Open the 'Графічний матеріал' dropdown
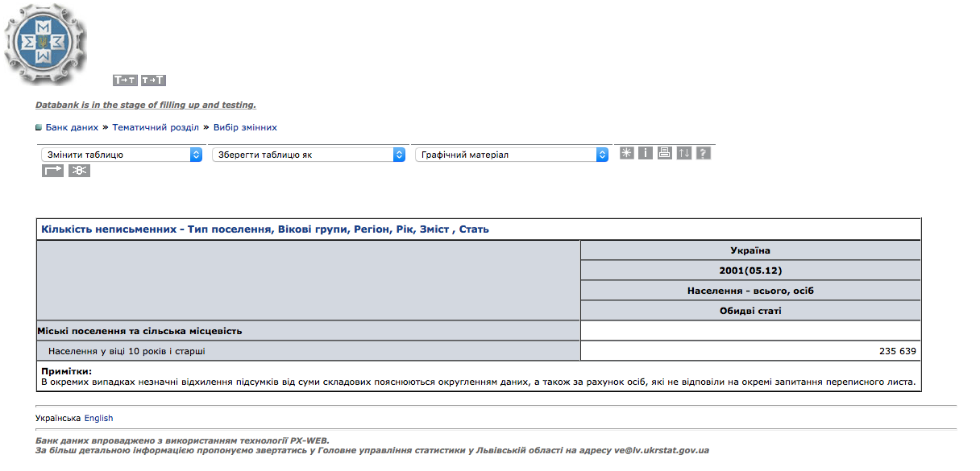The width and height of the screenshot is (980, 471). coord(511,155)
